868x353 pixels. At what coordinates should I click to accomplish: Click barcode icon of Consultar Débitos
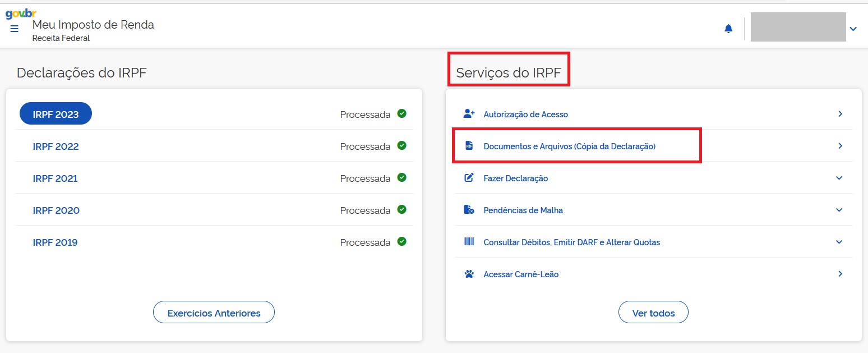469,242
